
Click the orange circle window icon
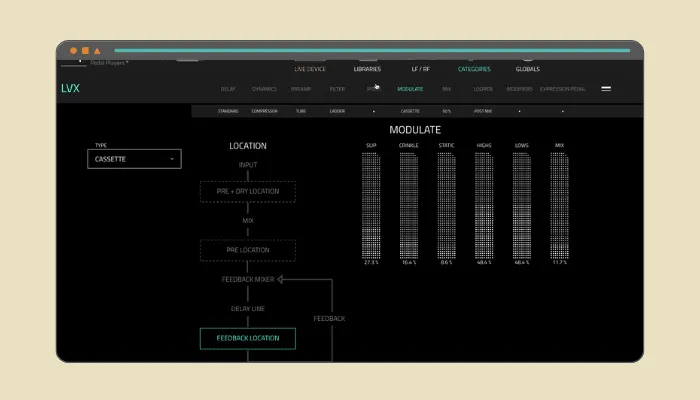click(x=73, y=51)
